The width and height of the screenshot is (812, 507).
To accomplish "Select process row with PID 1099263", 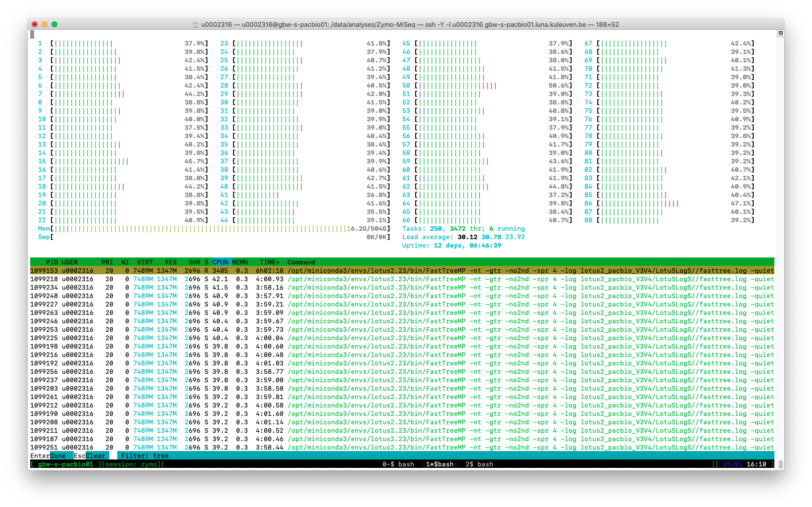I will (x=402, y=313).
